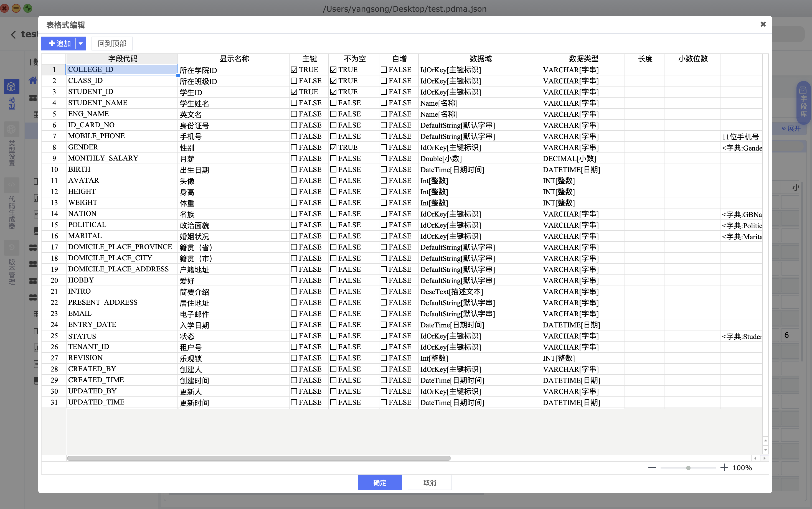Click horizontal scrollbar right arrow
Viewport: 812px width, 509px height.
[764, 458]
